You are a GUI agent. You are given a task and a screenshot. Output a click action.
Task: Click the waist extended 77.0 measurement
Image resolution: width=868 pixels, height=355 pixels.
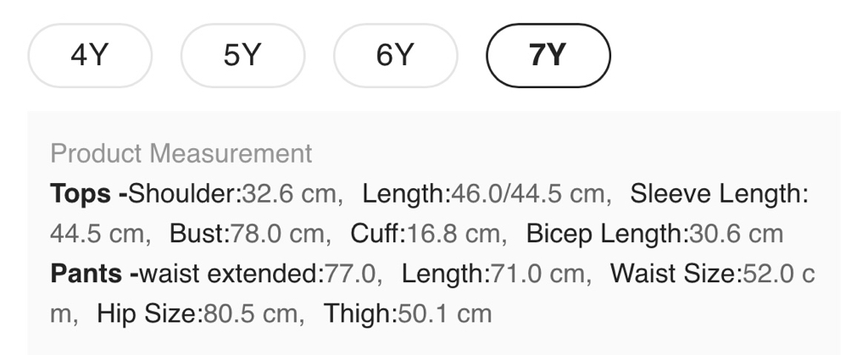pyautogui.click(x=259, y=275)
